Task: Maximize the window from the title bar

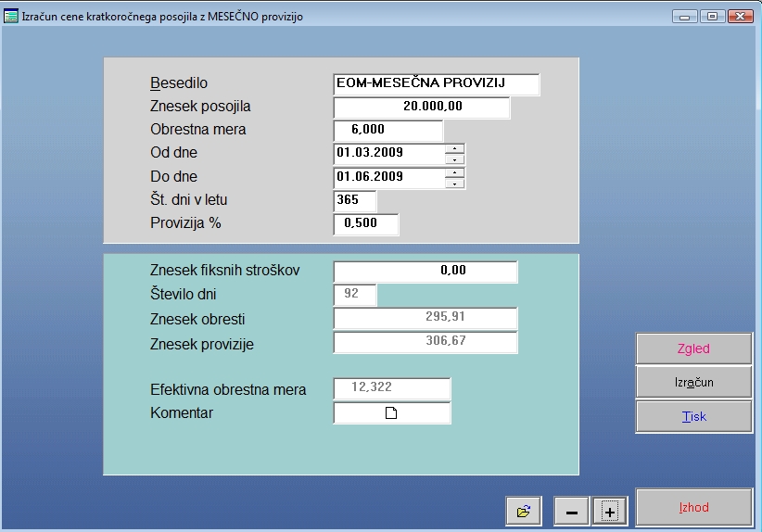Action: (x=713, y=16)
